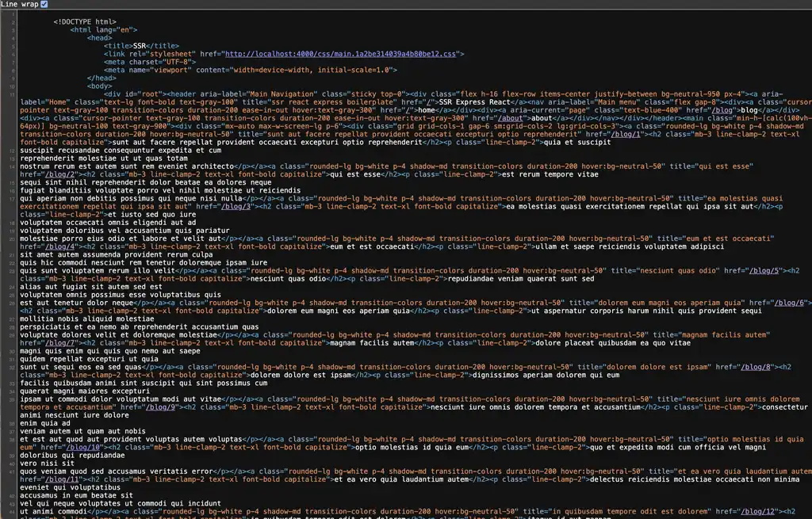The image size is (812, 519).
Task: Click the "<title>SSR</title>" line
Action: (x=141, y=46)
